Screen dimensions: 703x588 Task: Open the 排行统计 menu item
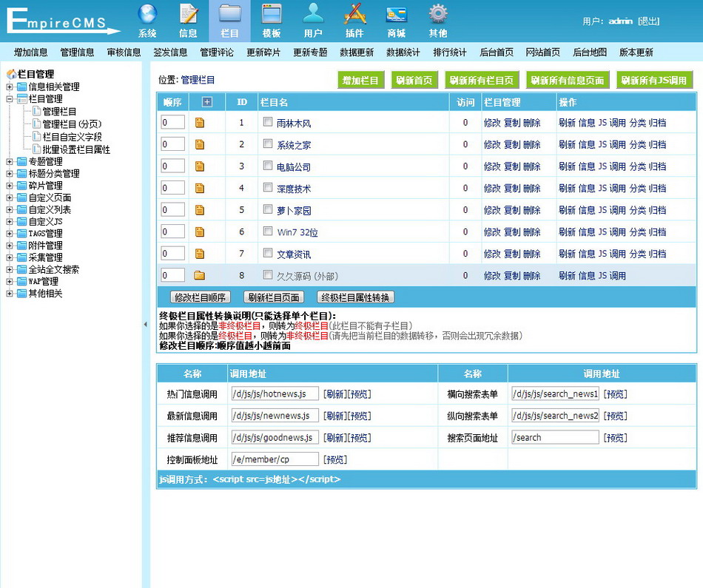point(450,53)
